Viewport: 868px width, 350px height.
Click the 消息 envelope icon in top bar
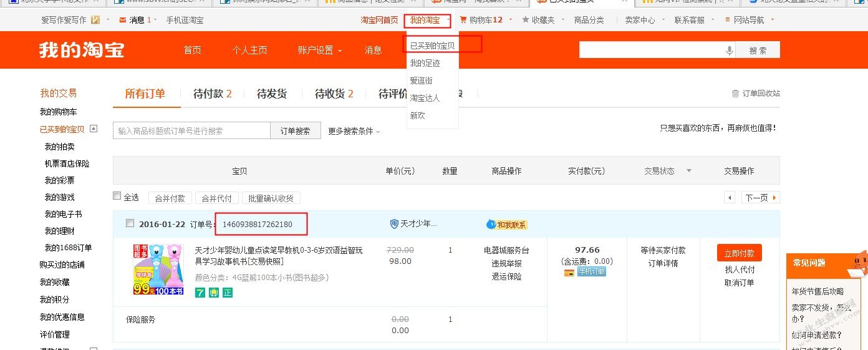point(122,20)
